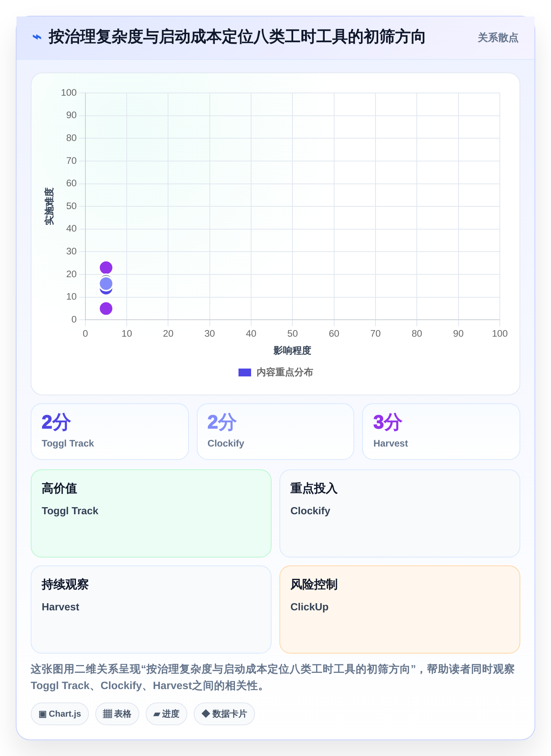Screen dimensions: 551x756
Task: Click the lowest purple scatter point near 5
Action: point(106,308)
